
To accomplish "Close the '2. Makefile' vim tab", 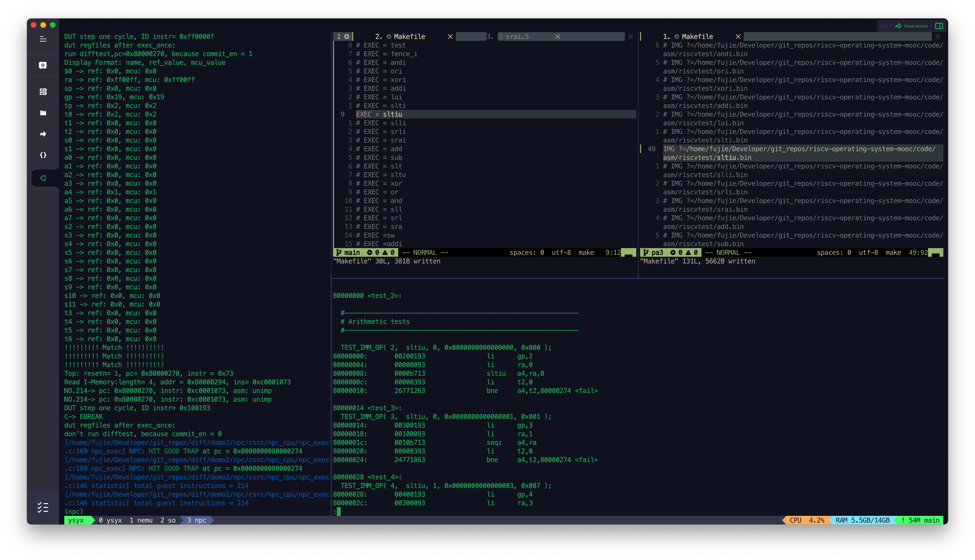I will (450, 36).
